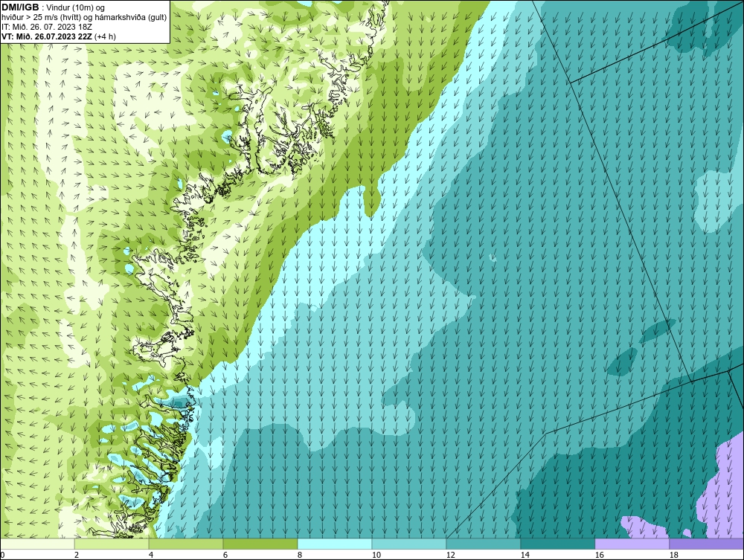Click the 'hviður > 25 m/s' description line
This screenshot has height=560, width=744.
85,18
